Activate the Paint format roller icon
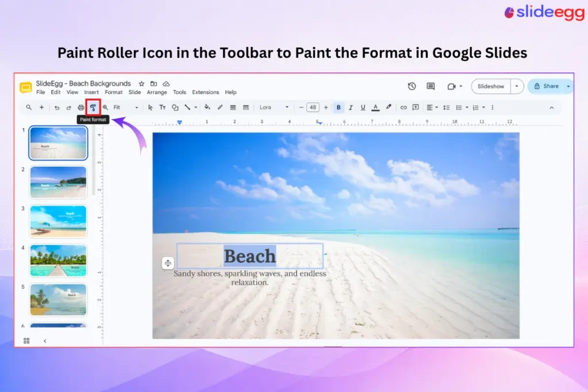Viewport: 588px width, 392px height. point(93,107)
